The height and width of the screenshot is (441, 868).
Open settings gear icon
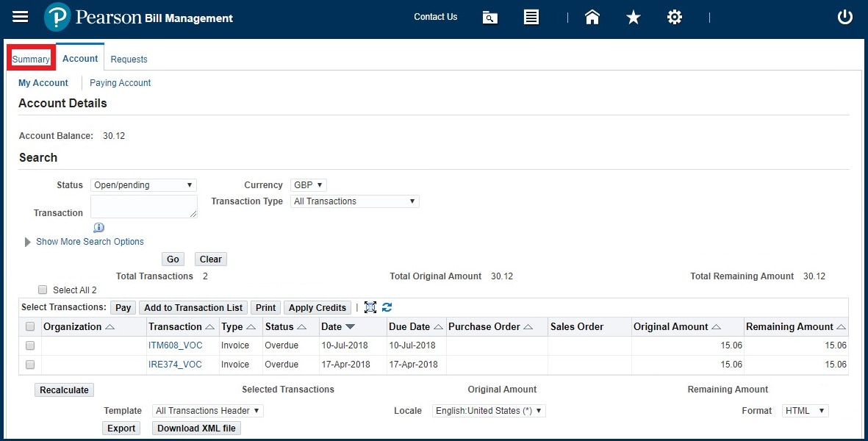click(675, 18)
